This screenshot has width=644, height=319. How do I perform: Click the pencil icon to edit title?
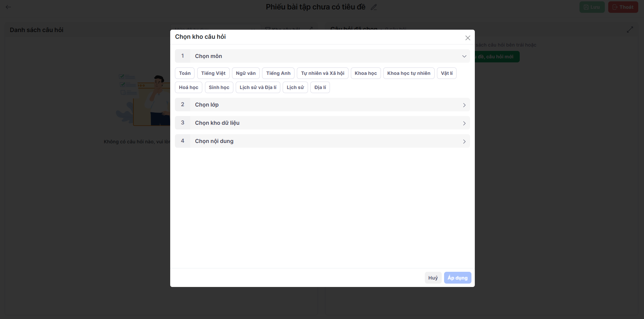click(x=374, y=7)
